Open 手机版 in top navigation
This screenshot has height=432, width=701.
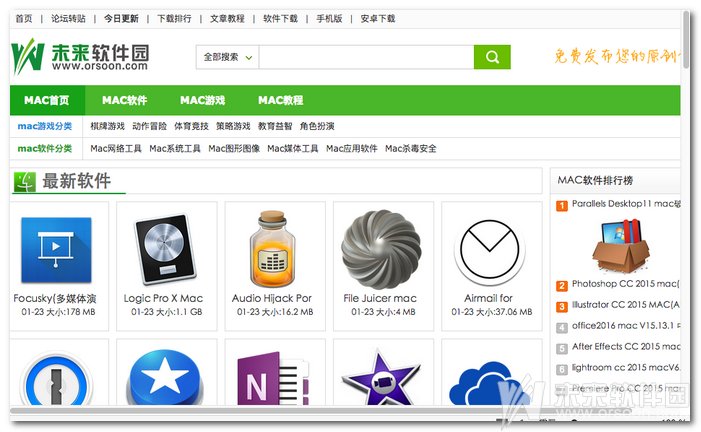(329, 19)
